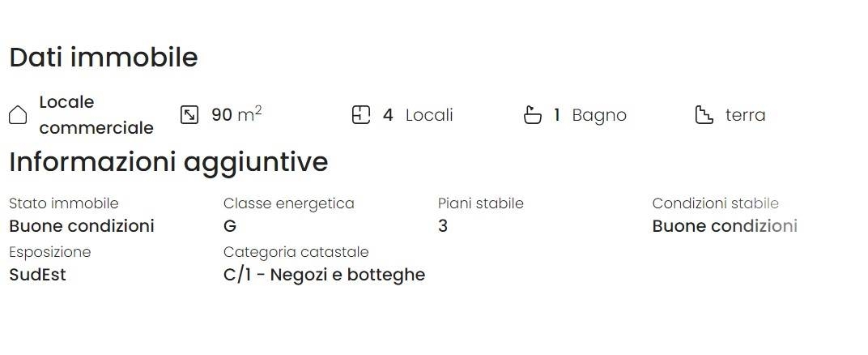Click the Locale commerciale property type text
The width and height of the screenshot is (868, 355).
96,115
